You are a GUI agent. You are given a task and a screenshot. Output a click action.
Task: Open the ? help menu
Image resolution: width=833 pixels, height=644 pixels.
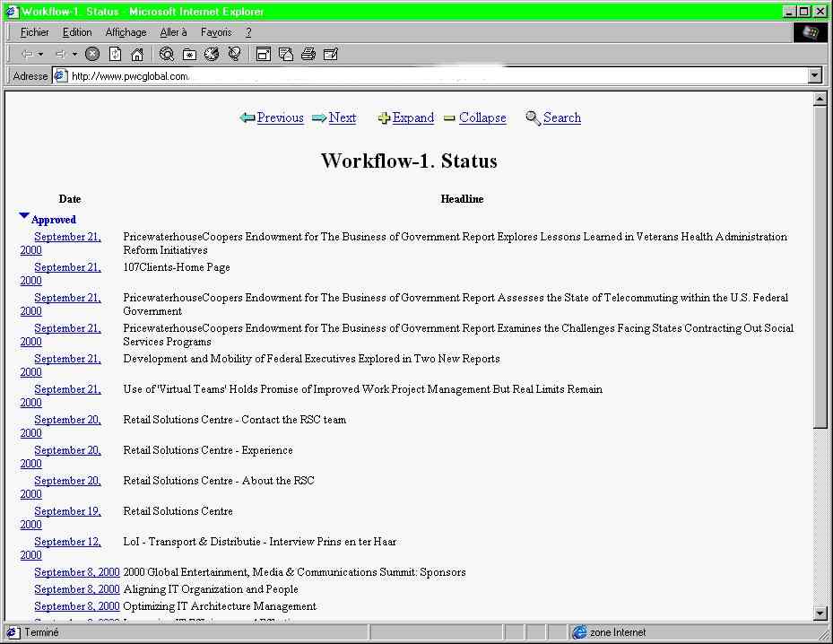pyautogui.click(x=248, y=32)
